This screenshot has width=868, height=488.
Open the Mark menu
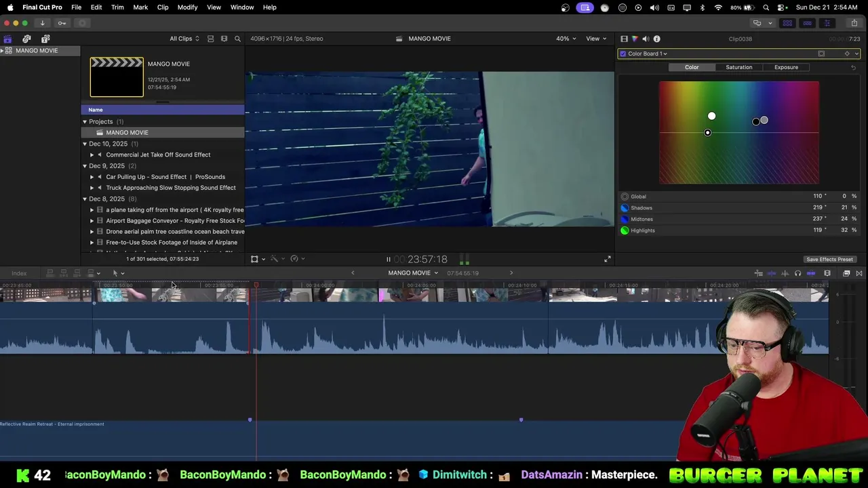pos(140,7)
